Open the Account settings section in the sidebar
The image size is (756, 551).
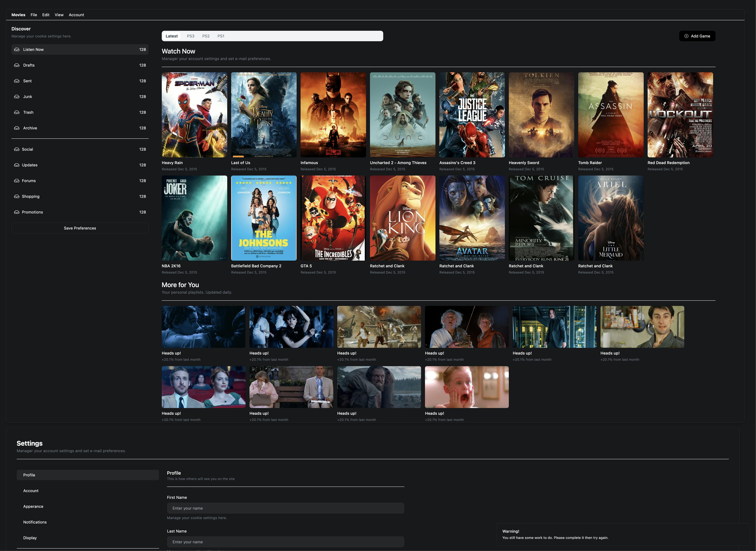88,491
